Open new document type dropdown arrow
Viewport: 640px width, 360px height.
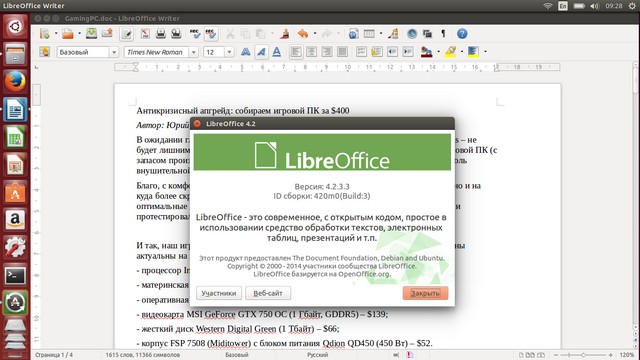point(56,34)
